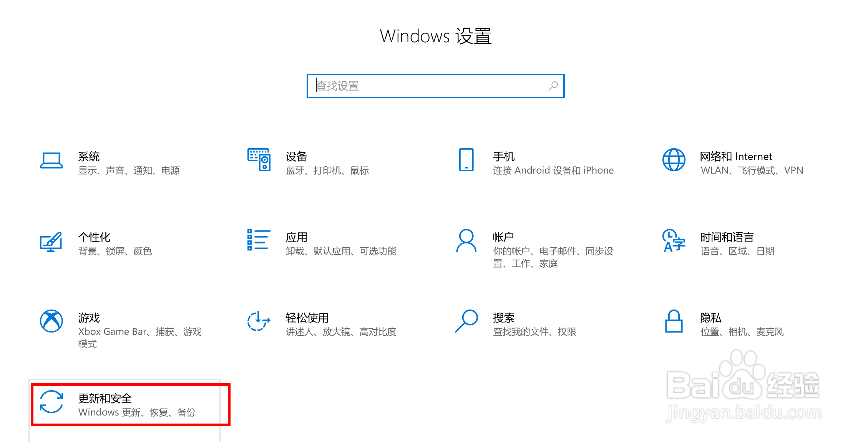This screenshot has height=442, width=868.
Task: Open the 手机 phone icon
Action: (466, 160)
